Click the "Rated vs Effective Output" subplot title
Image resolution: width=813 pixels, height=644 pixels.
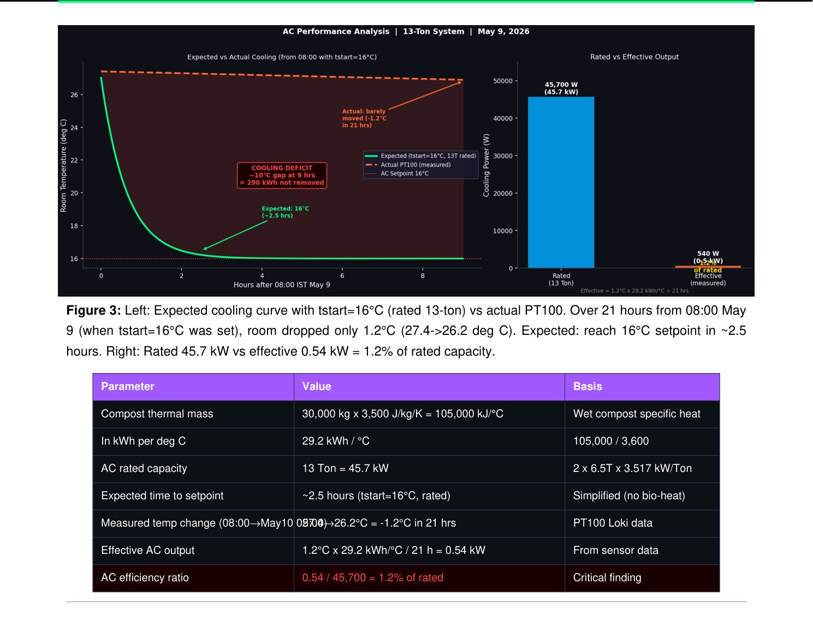pos(634,57)
